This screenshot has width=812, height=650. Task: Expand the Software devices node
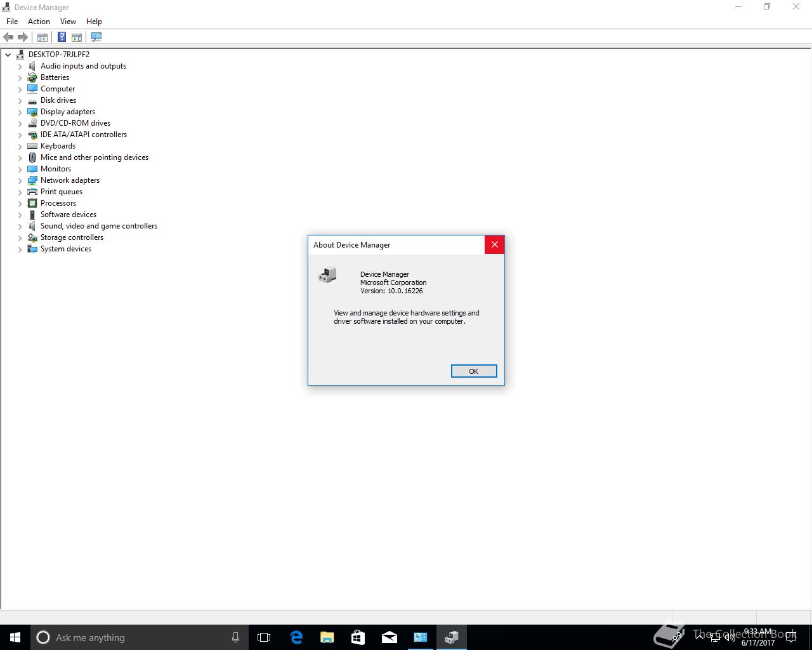coord(20,215)
